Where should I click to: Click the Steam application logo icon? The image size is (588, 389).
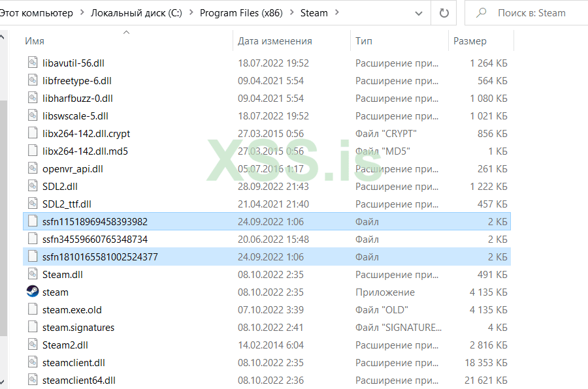[x=33, y=291]
